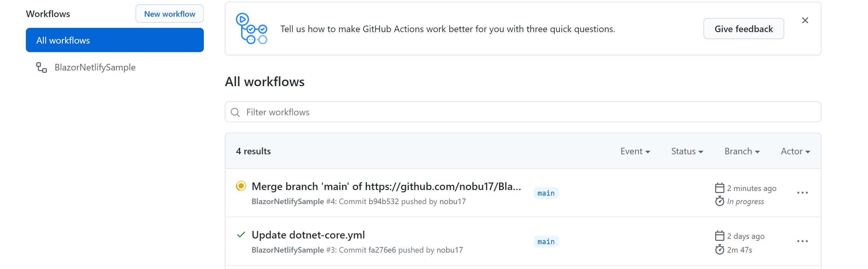Image resolution: width=868 pixels, height=269 pixels.
Task: Click the in-progress status icon on the merge run
Action: point(240,186)
